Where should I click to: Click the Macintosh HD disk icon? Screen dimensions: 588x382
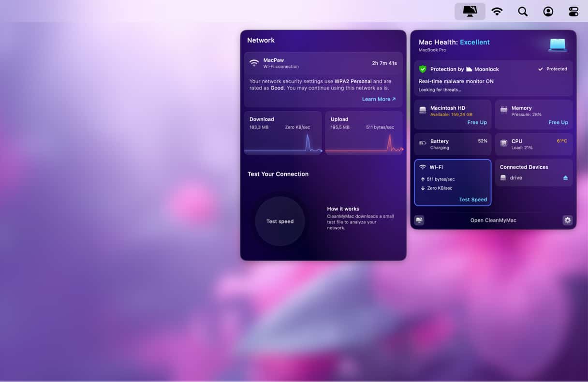tap(423, 110)
